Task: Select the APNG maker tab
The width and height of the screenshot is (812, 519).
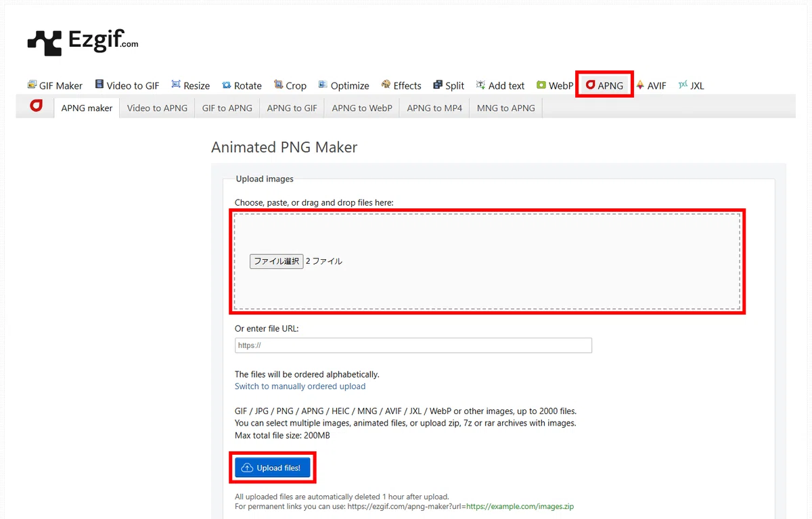Action: pos(87,108)
